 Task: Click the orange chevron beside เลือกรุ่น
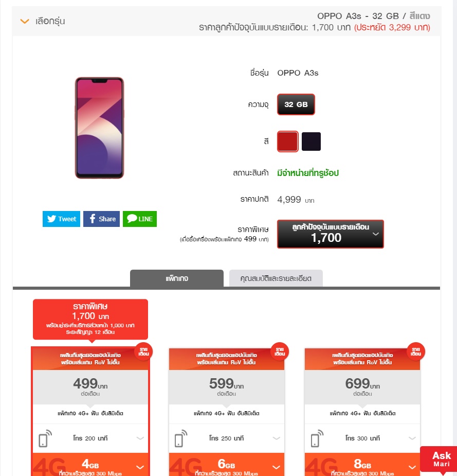(x=25, y=21)
